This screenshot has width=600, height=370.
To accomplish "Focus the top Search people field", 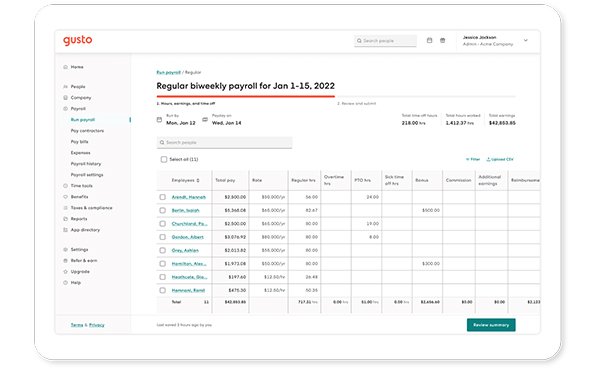I will click(x=385, y=41).
